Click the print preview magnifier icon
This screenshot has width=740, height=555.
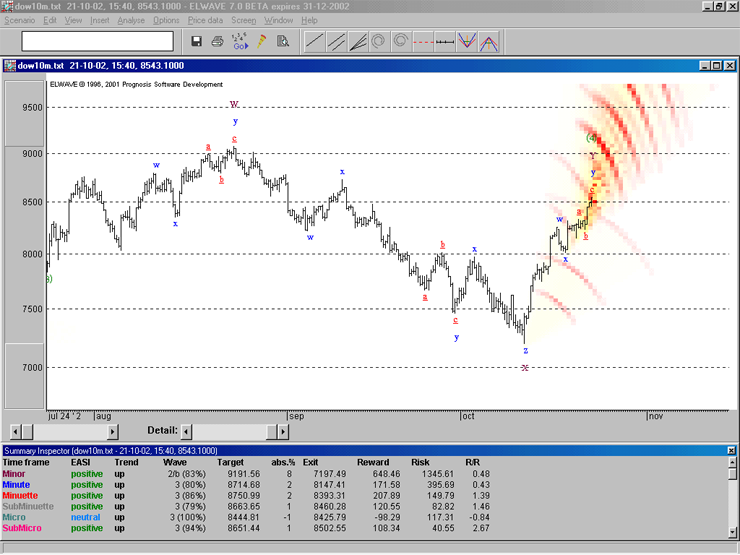[283, 41]
